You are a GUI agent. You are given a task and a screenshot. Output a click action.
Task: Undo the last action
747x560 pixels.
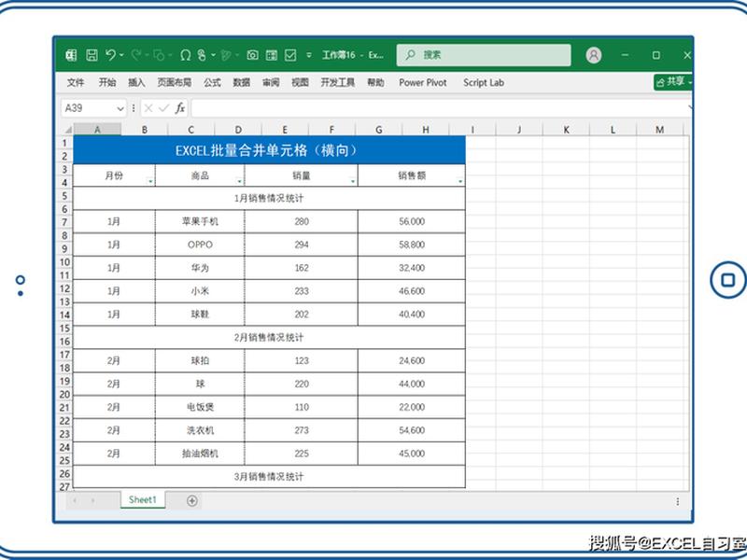(110, 55)
